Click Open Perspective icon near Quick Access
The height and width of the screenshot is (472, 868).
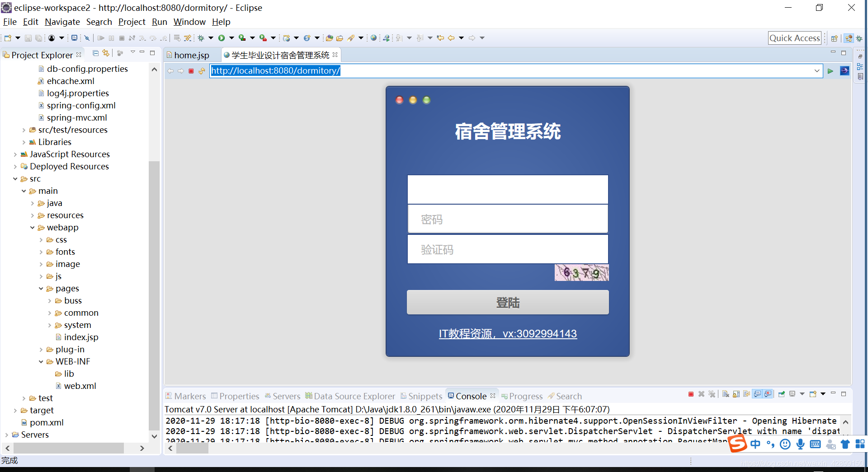point(835,38)
